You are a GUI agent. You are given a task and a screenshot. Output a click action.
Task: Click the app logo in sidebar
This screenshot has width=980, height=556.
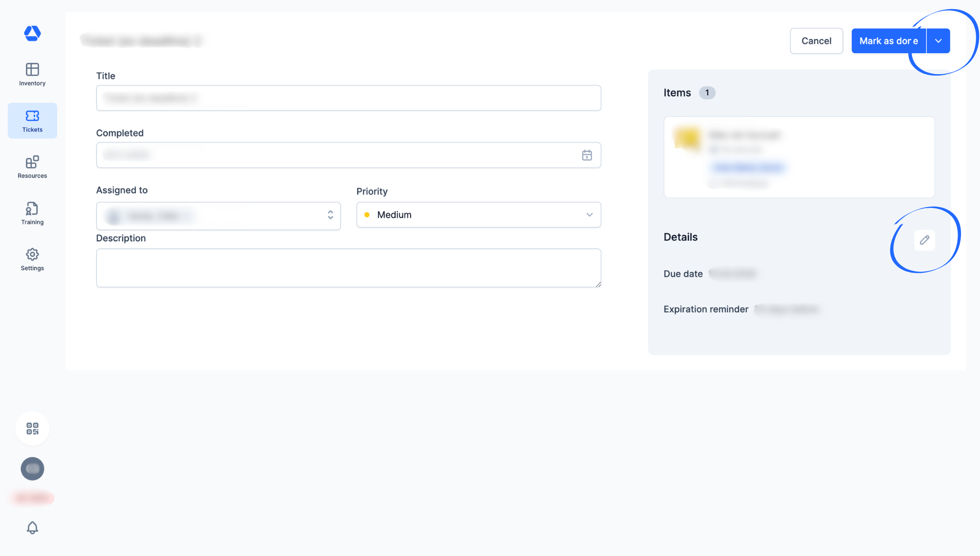pyautogui.click(x=32, y=33)
